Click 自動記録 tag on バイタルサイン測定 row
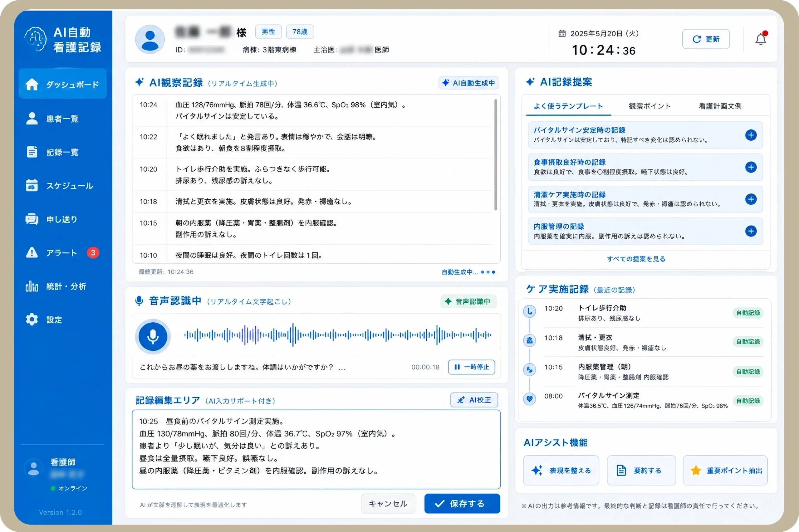Viewport: 799px width, 532px height. click(x=748, y=401)
